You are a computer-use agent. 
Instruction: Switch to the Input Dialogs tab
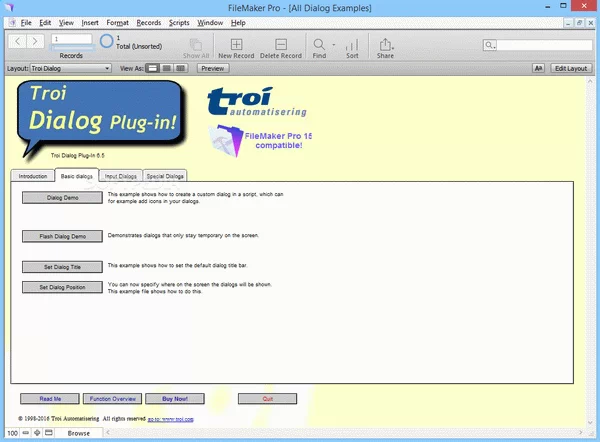121,176
